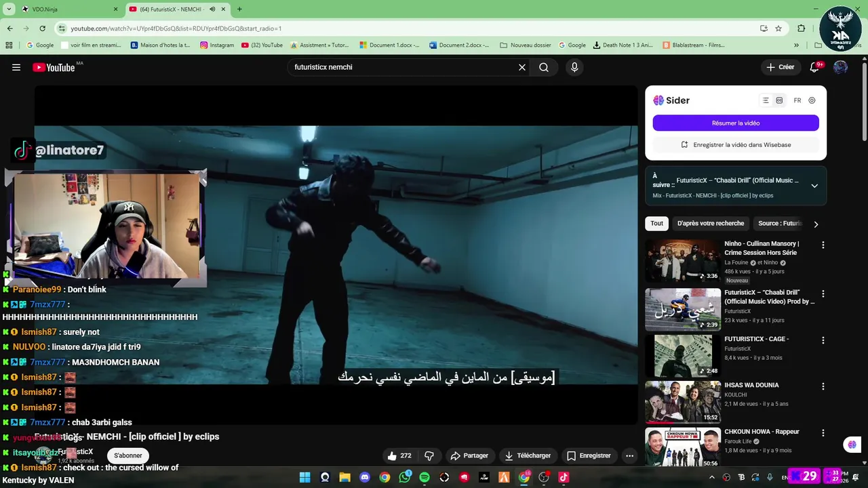The image size is (868, 488).
Task: Open WhatsApp from the taskbar
Action: 405,477
